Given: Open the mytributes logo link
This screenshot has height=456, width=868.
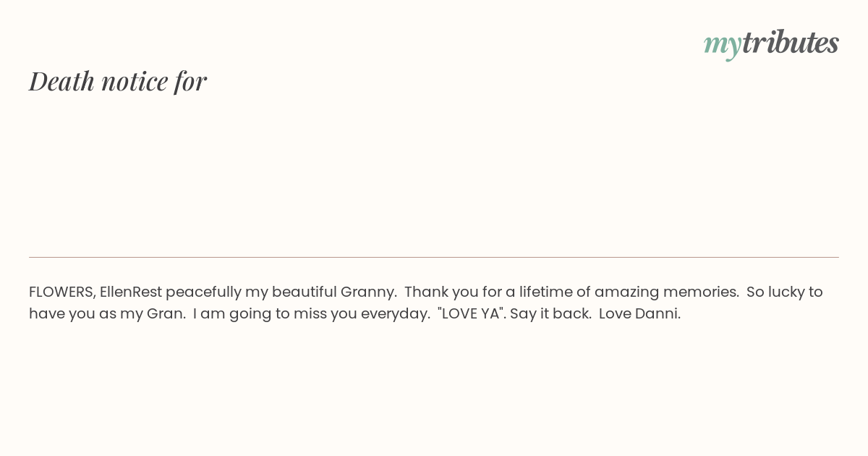Looking at the screenshot, I should tap(771, 43).
